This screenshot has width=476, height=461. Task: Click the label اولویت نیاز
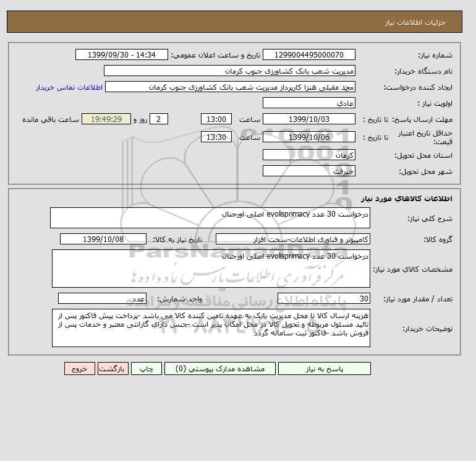[x=435, y=103]
